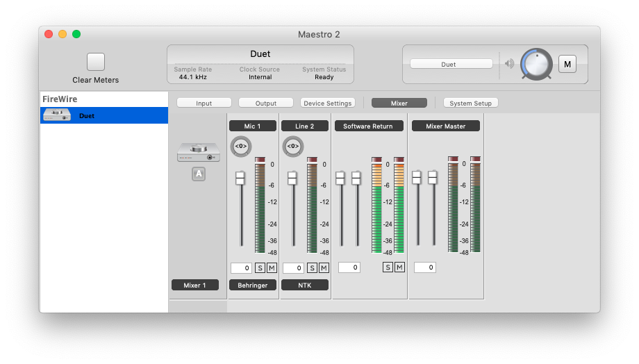The height and width of the screenshot is (364, 639).
Task: Click the Mic 1 fader handle
Action: click(x=240, y=178)
